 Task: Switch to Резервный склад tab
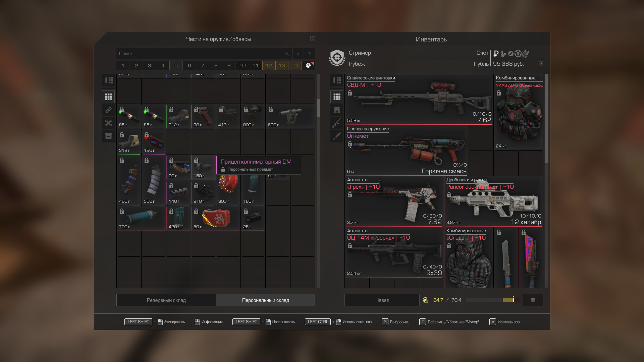click(166, 300)
